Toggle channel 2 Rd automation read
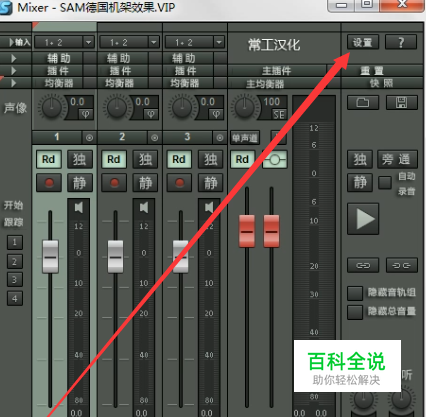 [x=114, y=160]
